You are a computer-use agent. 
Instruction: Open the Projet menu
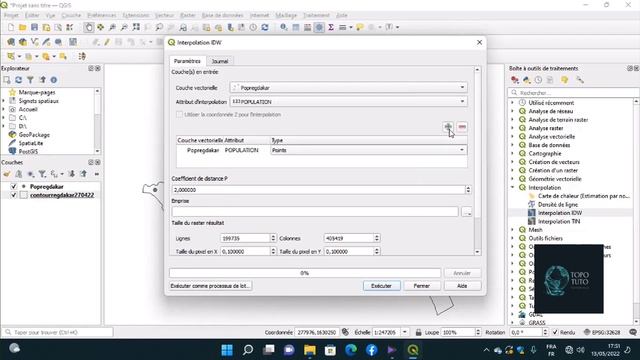(11, 16)
